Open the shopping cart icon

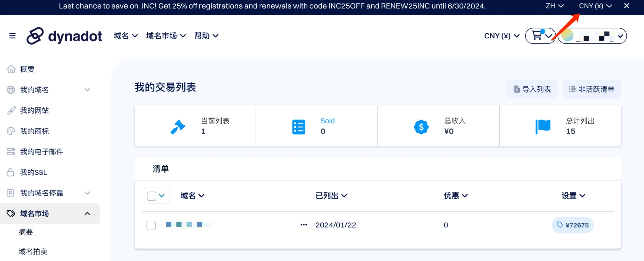click(x=537, y=36)
